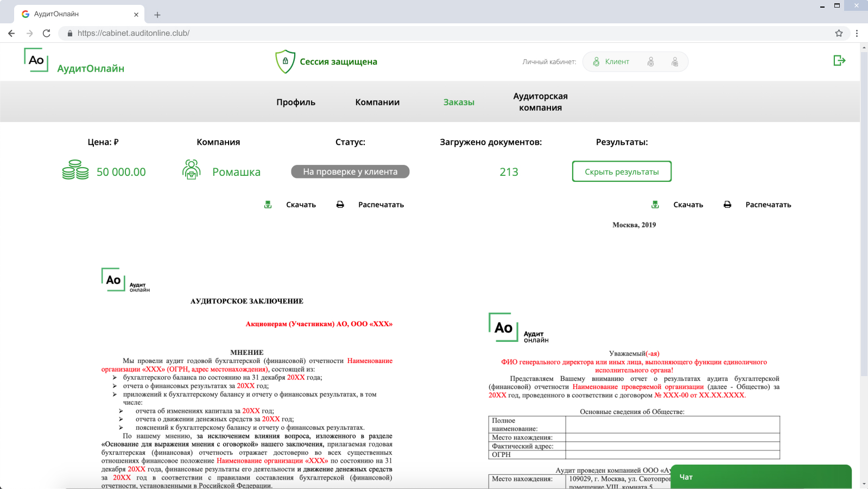Select the second role icon in Личный кабинет
The image size is (868, 489).
pos(650,62)
